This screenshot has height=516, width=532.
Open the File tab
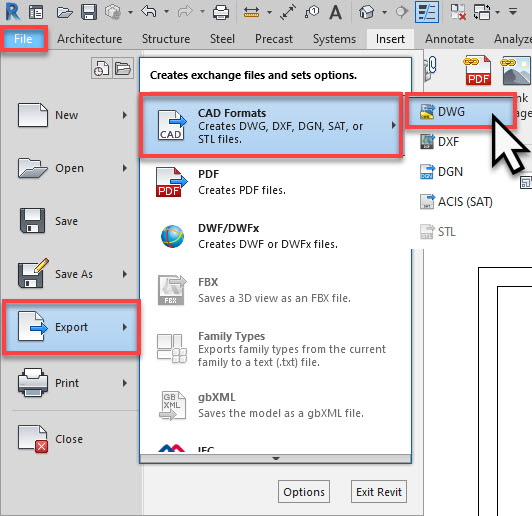[x=23, y=39]
